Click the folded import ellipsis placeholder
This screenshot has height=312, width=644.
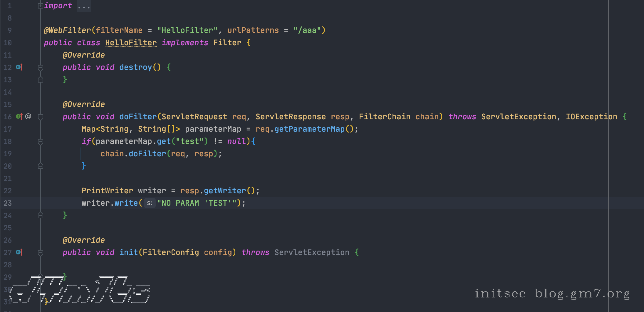84,6
